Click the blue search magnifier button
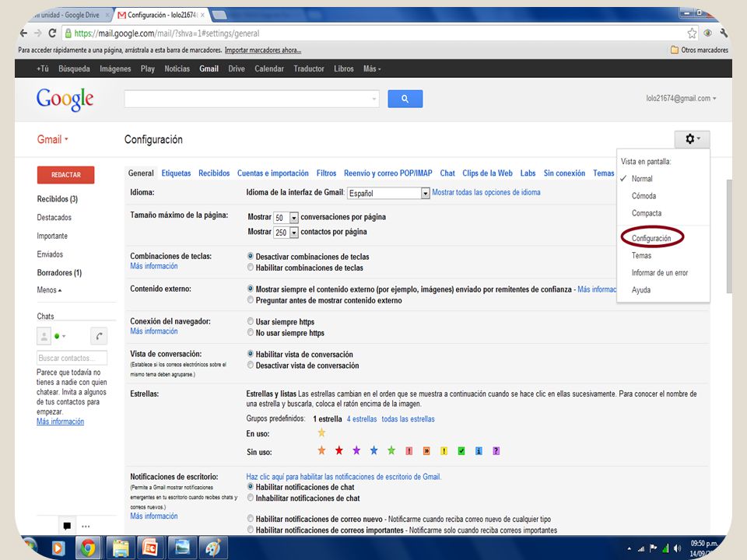The height and width of the screenshot is (560, 747). [x=405, y=99]
